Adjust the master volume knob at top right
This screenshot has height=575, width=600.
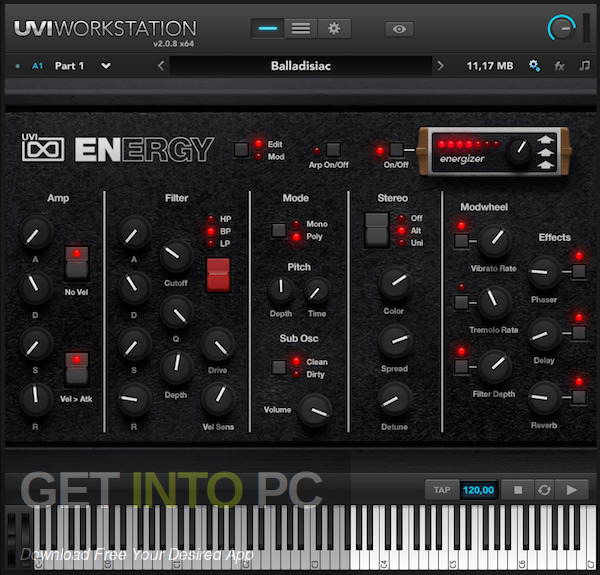(x=561, y=28)
